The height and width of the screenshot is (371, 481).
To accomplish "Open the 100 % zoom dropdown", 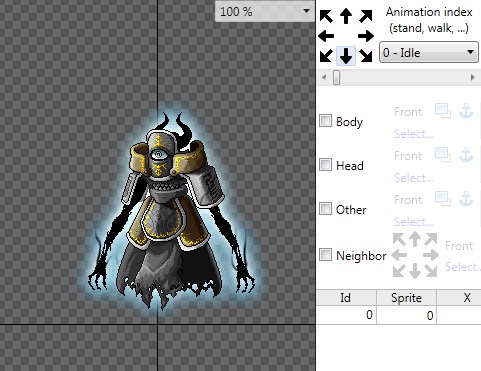I will 265,11.
